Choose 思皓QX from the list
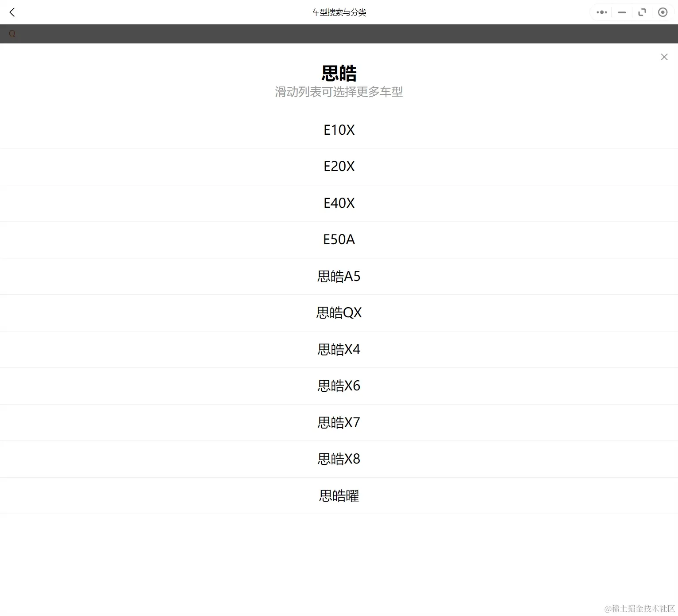 [x=339, y=313]
